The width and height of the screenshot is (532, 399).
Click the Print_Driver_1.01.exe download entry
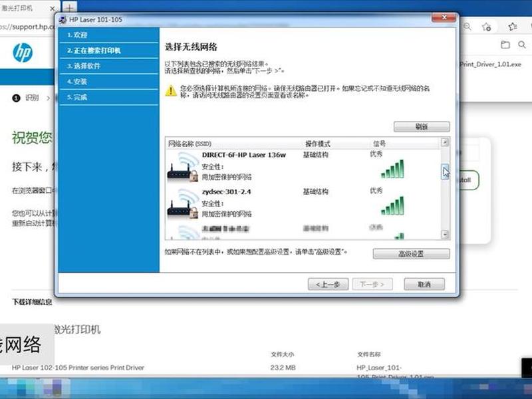click(491, 64)
